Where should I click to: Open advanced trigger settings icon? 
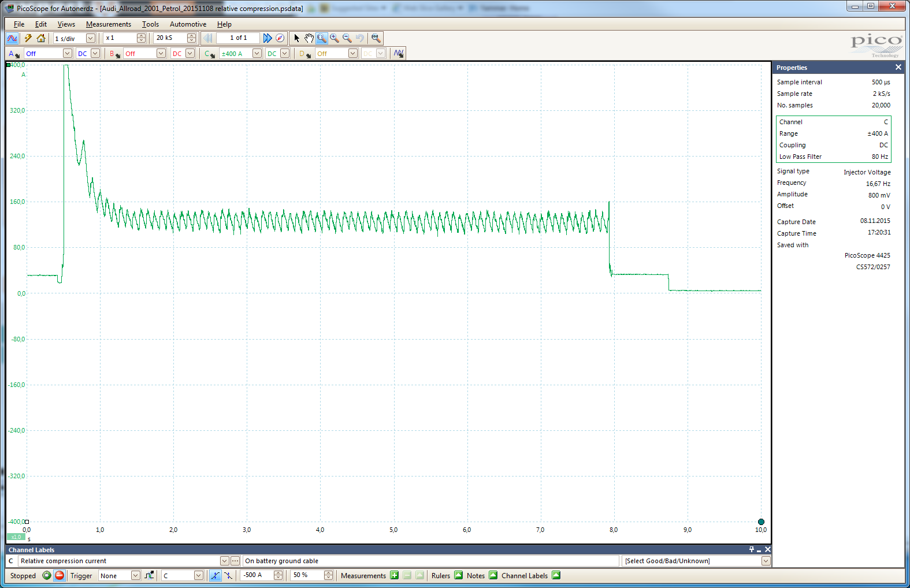pos(150,575)
